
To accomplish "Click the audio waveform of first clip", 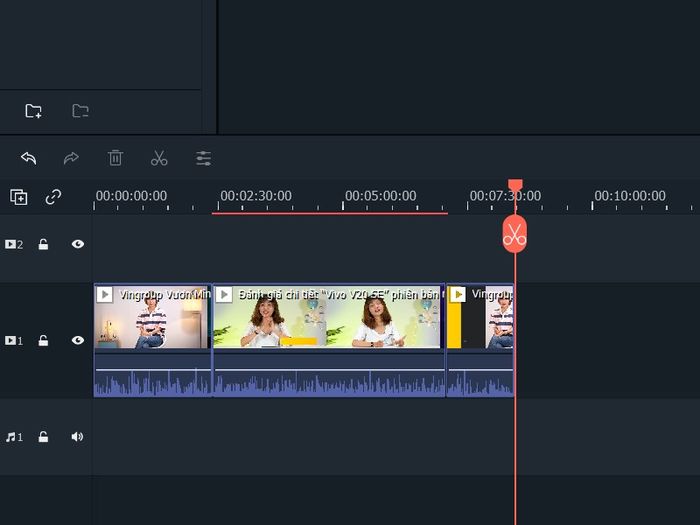I will (x=152, y=382).
